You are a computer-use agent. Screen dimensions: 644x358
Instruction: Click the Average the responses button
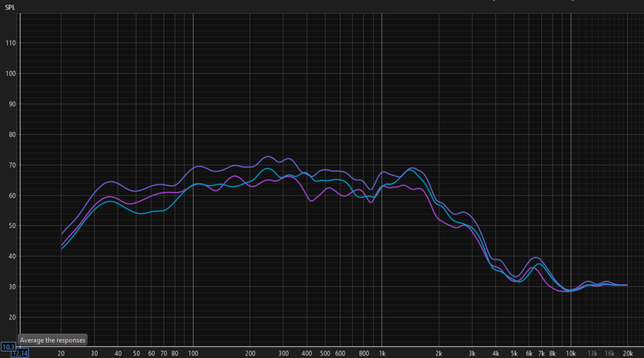point(53,340)
